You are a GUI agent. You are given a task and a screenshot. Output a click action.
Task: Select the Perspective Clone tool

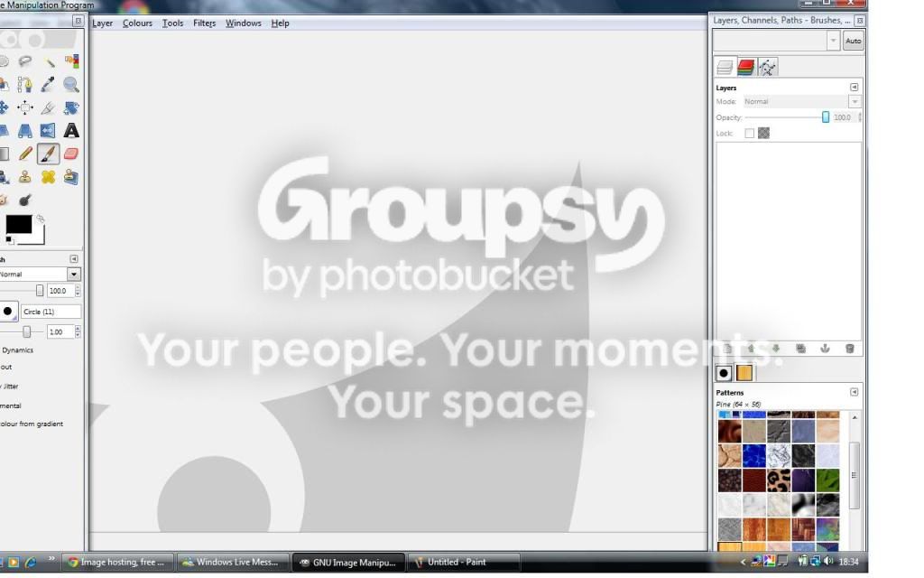71,177
